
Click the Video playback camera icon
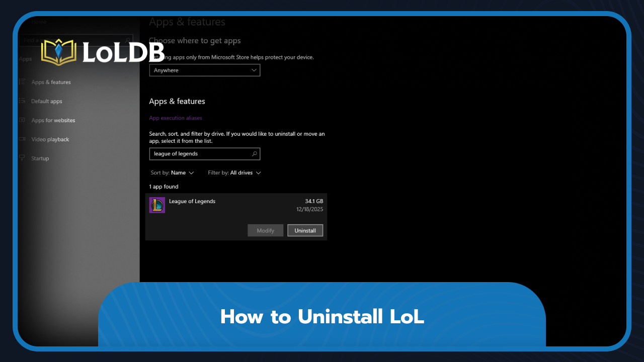[x=22, y=139]
